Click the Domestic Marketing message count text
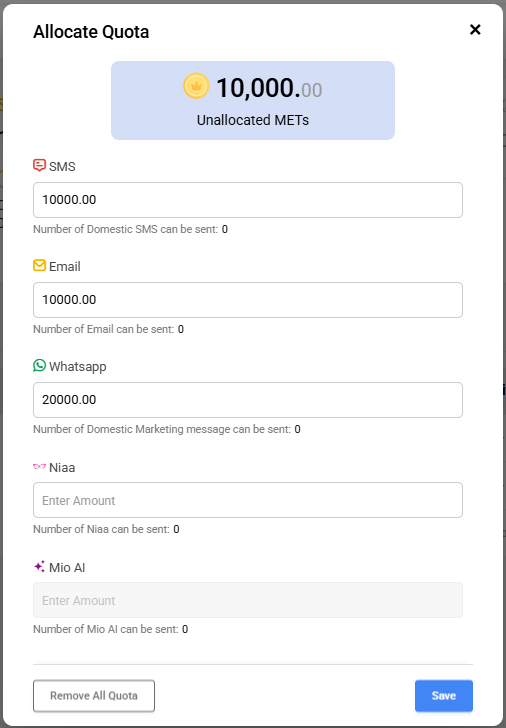Image resolution: width=506 pixels, height=728 pixels. (167, 429)
